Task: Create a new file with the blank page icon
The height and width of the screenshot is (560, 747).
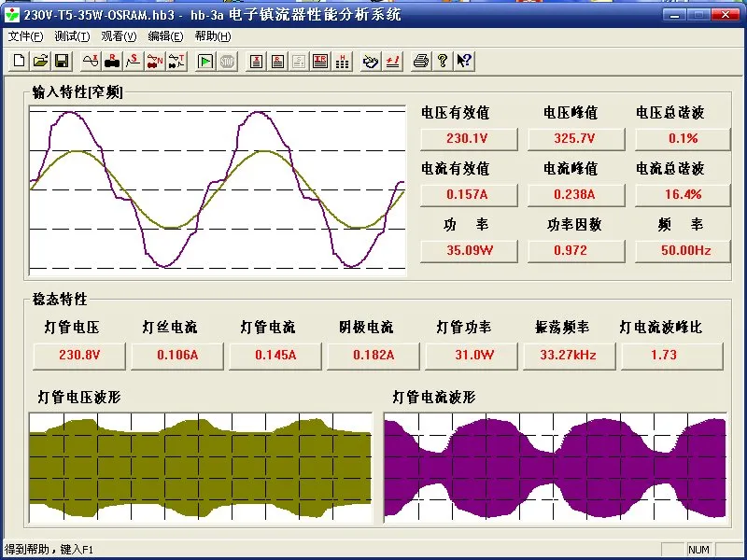Action: pos(19,61)
